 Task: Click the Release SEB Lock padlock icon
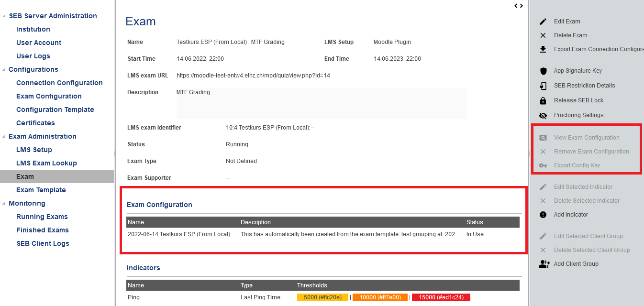[543, 100]
